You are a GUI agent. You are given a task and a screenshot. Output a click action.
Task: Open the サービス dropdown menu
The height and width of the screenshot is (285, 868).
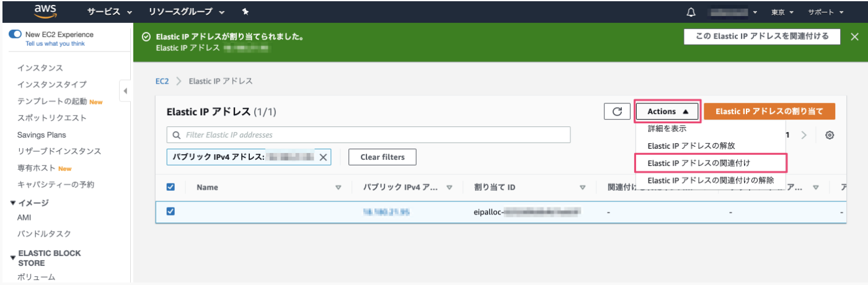(110, 12)
